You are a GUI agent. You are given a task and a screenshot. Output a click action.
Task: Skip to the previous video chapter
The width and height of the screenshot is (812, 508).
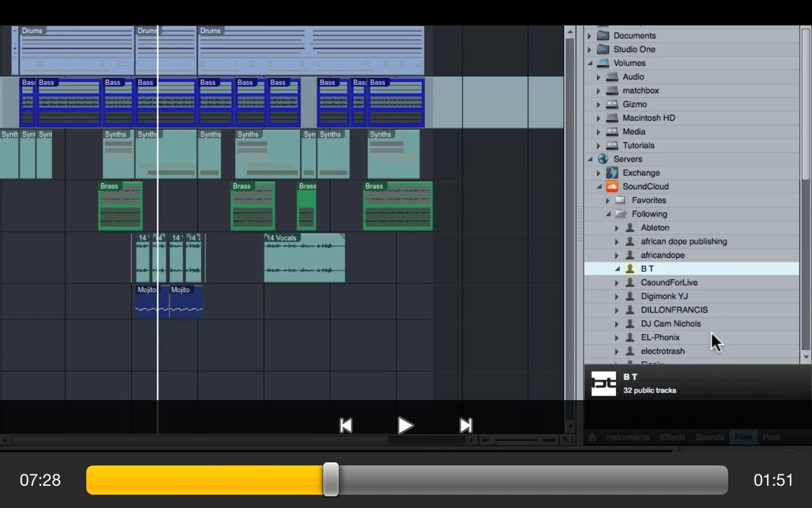click(x=346, y=425)
